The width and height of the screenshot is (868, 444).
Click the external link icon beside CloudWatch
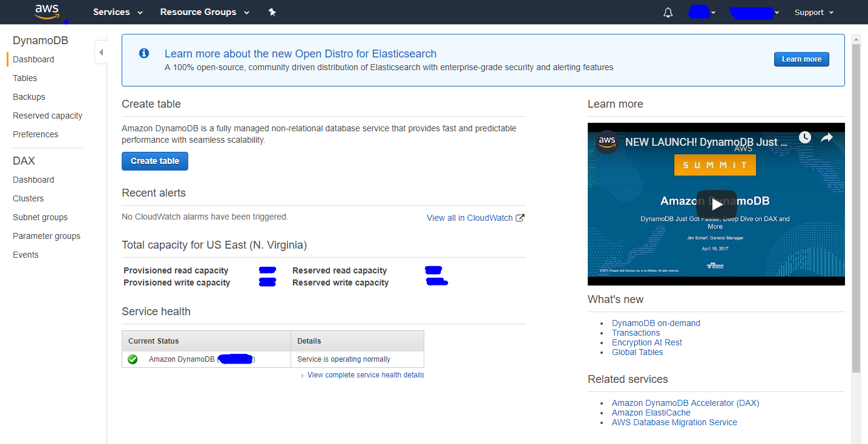(x=520, y=217)
